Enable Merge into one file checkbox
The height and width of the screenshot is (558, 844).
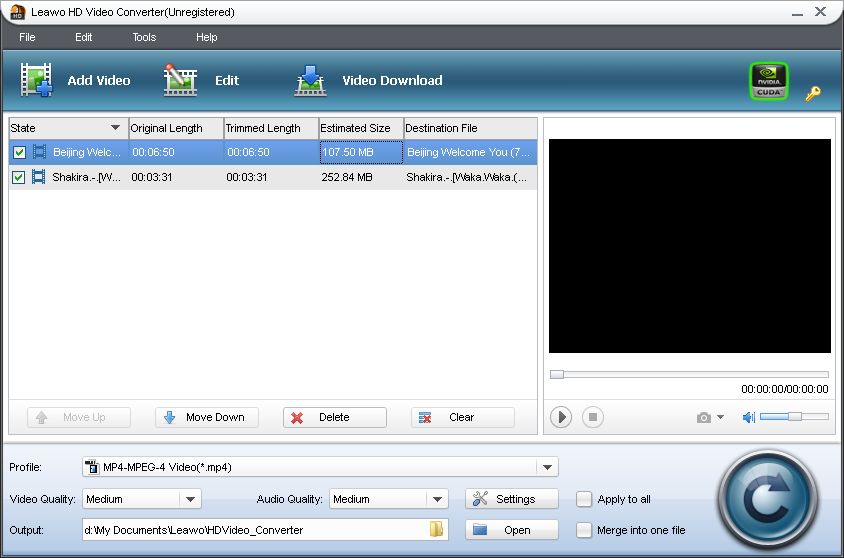click(x=583, y=531)
